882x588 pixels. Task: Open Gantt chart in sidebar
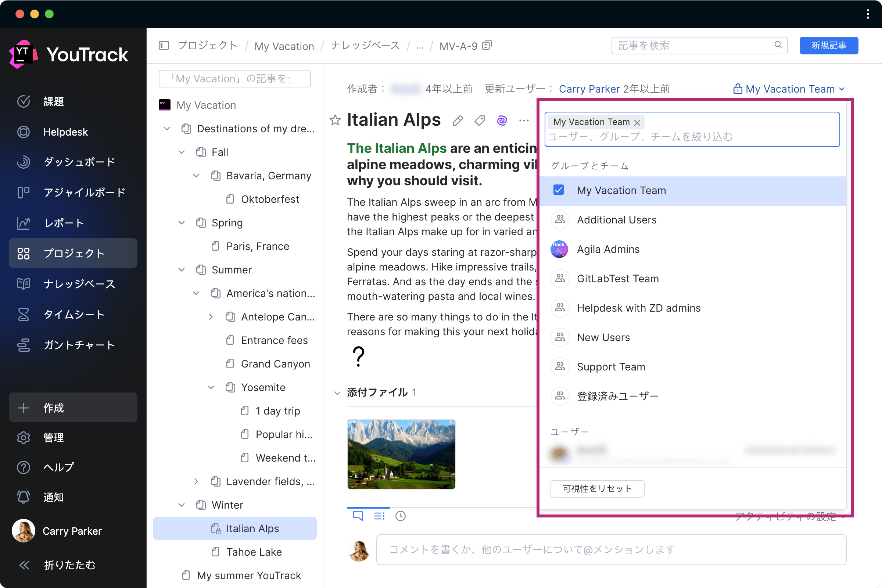coord(79,345)
